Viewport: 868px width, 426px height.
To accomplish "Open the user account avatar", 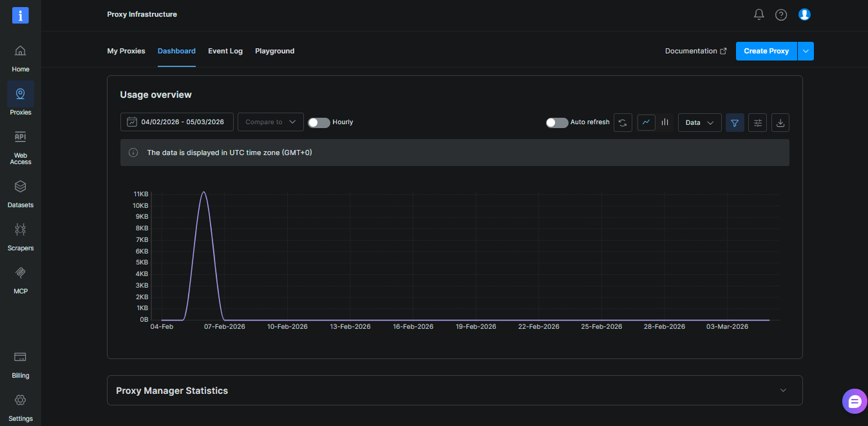I will point(804,14).
